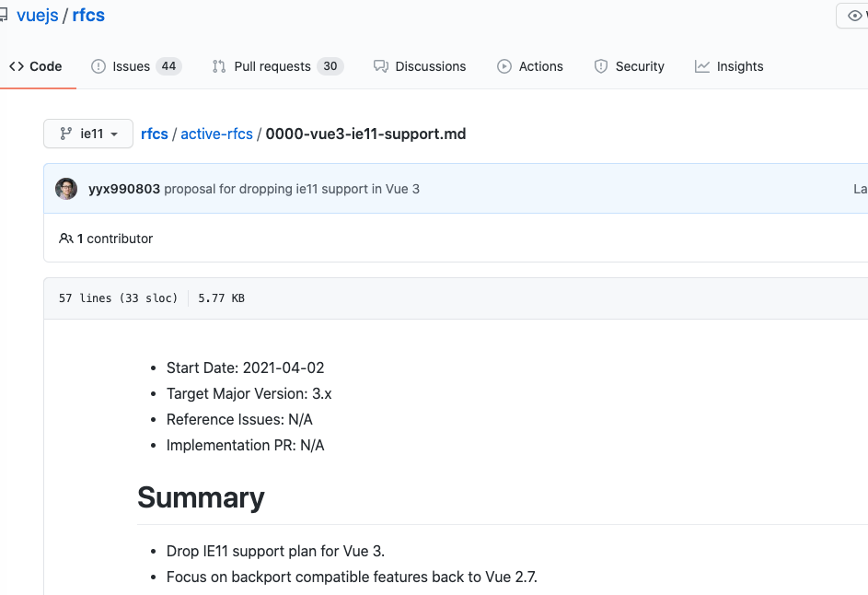Image resolution: width=868 pixels, height=595 pixels.
Task: Click the 'Start Date: 2021-04-02' line
Action: [245, 367]
